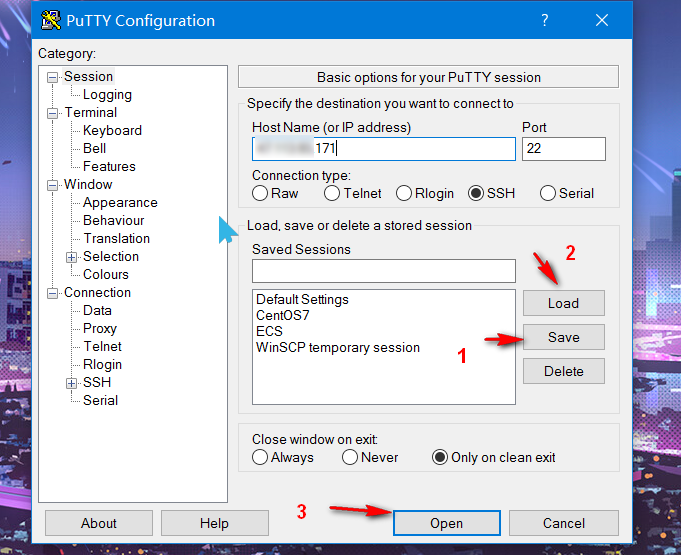Collapse the Terminal tree node
Viewport: 681px width, 555px height.
pos(52,113)
